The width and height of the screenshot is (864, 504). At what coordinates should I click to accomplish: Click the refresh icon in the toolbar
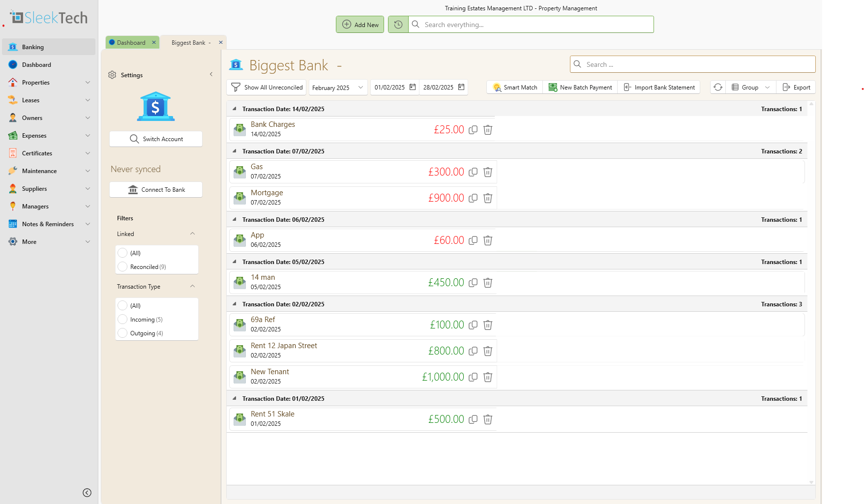(x=718, y=87)
